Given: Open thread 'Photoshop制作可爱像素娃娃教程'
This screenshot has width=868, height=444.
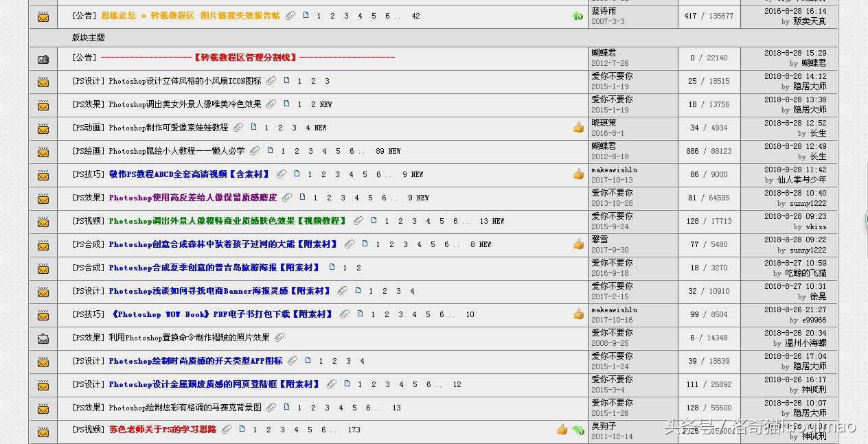Looking at the screenshot, I should coord(168,128).
